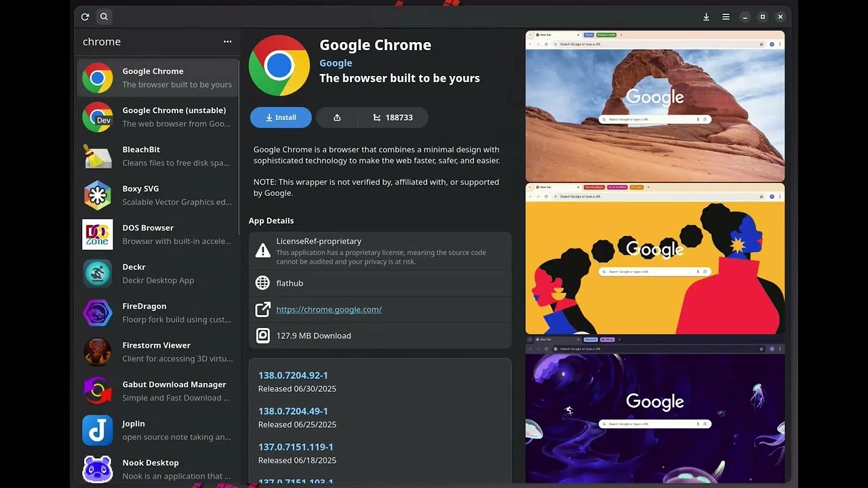The height and width of the screenshot is (488, 868).
Task: Open the purple jellyfish screenshot thumbnail
Action: 655,409
